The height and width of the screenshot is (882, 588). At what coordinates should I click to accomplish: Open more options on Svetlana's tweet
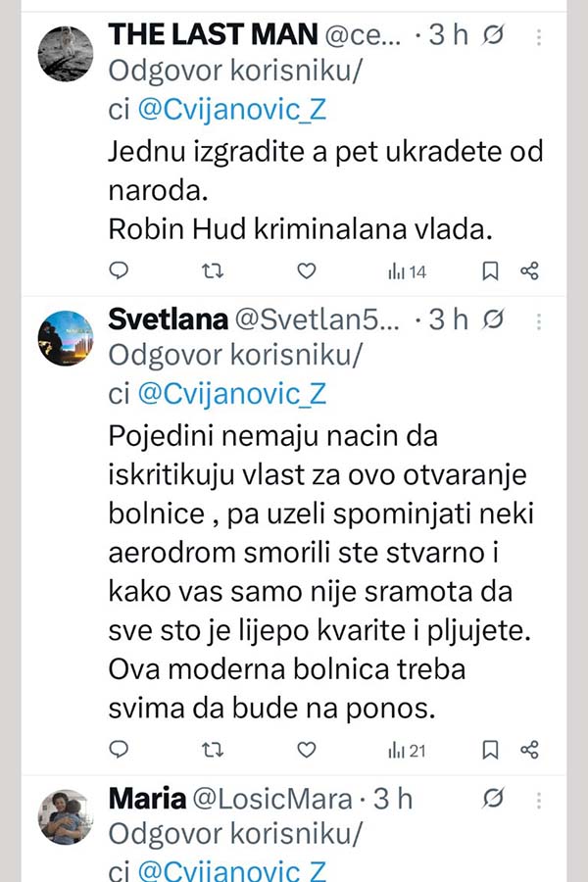pyautogui.click(x=539, y=320)
